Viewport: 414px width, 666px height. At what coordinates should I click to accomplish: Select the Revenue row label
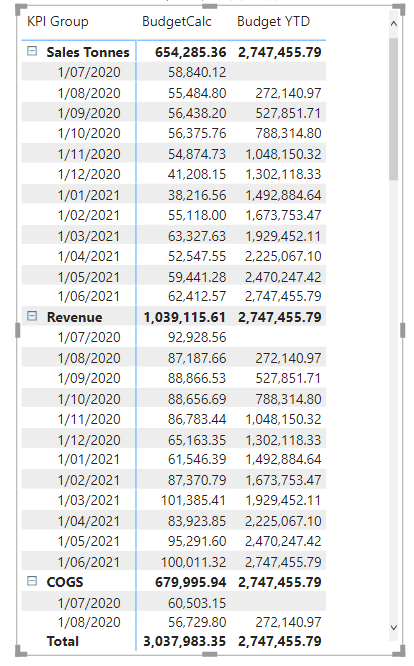(74, 317)
